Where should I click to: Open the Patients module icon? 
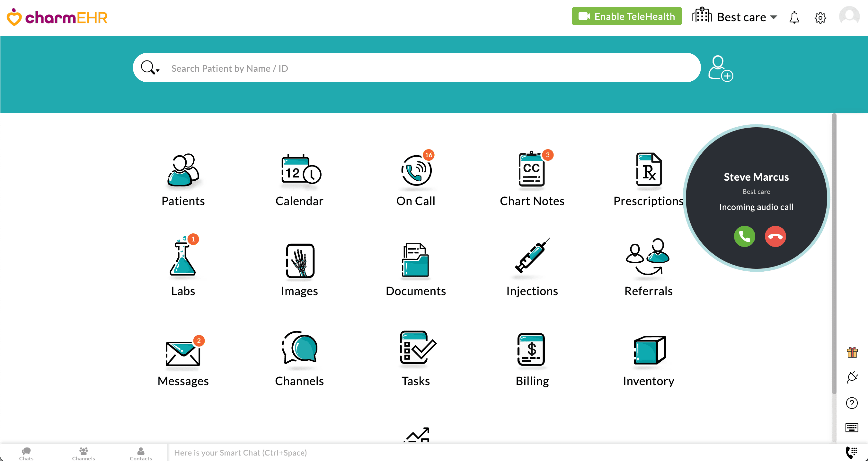[183, 170]
